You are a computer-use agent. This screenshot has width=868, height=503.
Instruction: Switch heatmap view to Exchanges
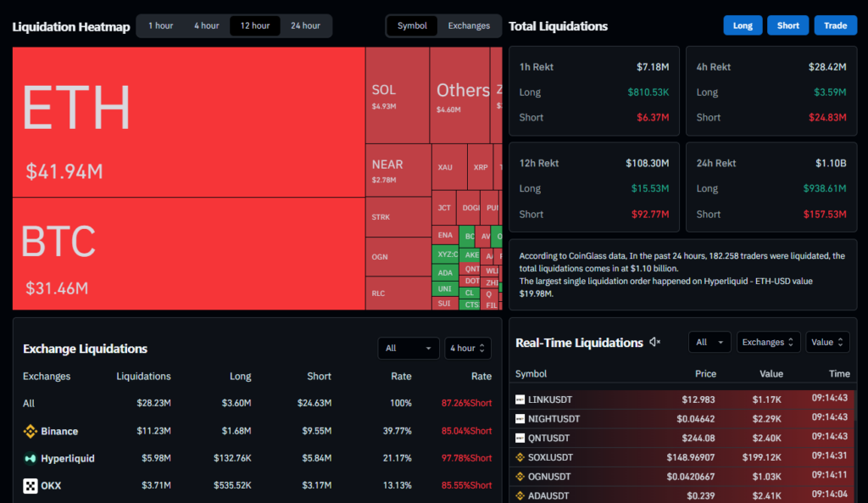(469, 26)
